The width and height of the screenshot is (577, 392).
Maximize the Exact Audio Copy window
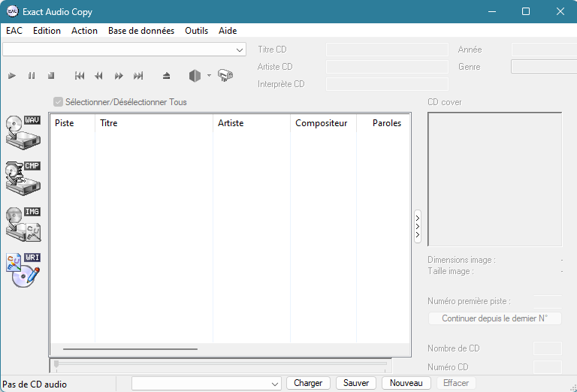pyautogui.click(x=526, y=11)
